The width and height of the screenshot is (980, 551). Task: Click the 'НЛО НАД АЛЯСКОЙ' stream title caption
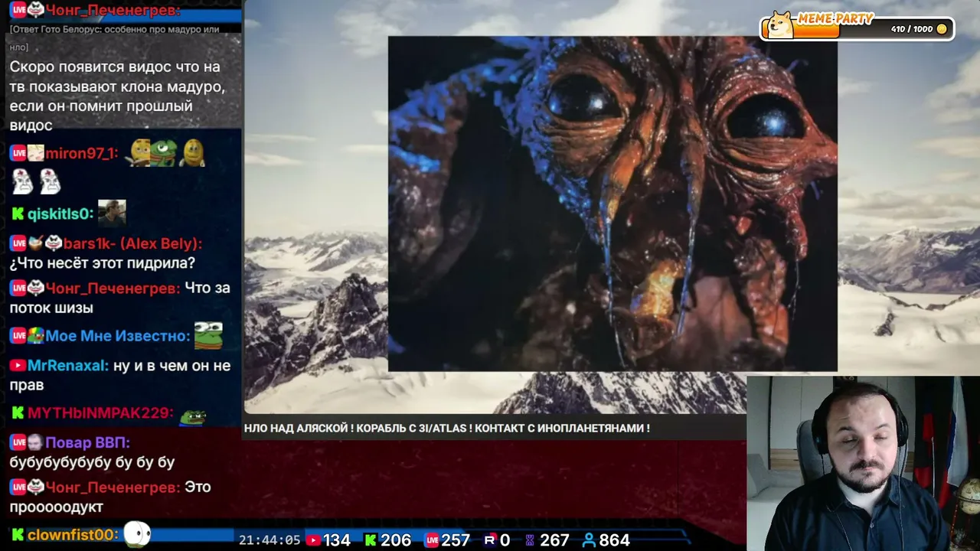(447, 429)
